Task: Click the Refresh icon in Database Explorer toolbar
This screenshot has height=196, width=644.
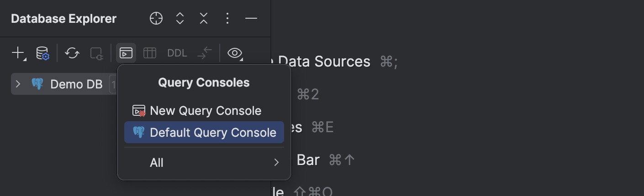Action: (72, 53)
